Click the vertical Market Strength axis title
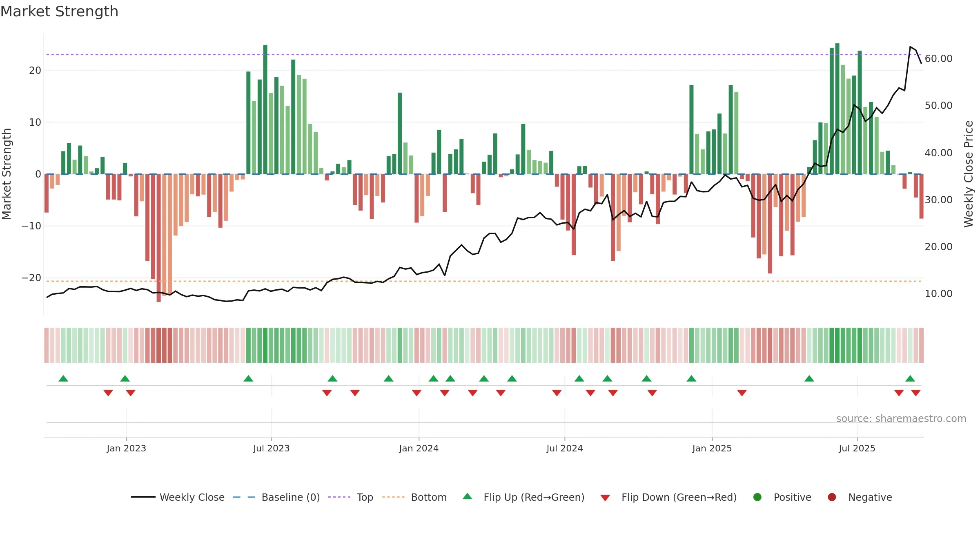Viewport: 980px width, 551px height. [x=7, y=174]
